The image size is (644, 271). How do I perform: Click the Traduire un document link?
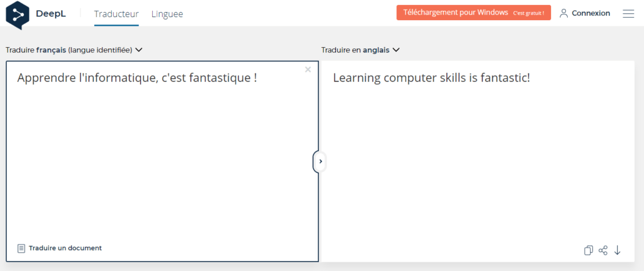coord(65,248)
